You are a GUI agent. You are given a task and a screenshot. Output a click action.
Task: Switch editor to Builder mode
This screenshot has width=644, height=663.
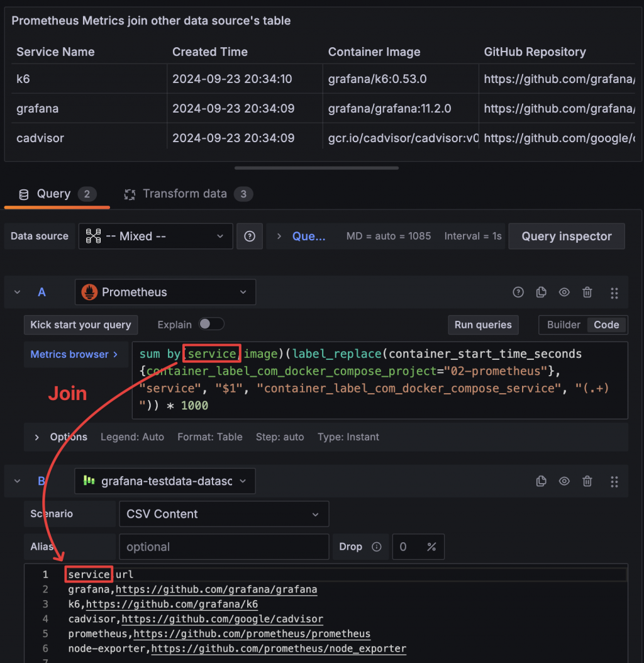click(x=563, y=325)
